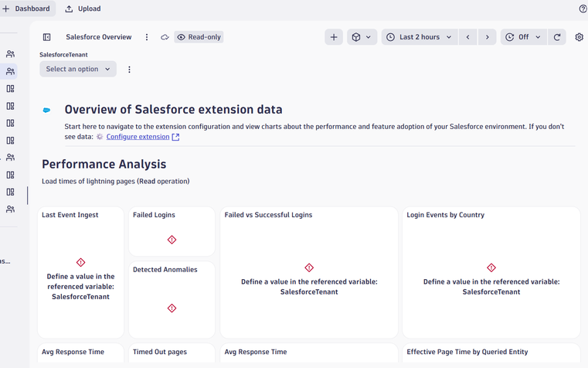This screenshot has width=588, height=368.
Task: Open dashboard settings gear
Action: point(579,37)
